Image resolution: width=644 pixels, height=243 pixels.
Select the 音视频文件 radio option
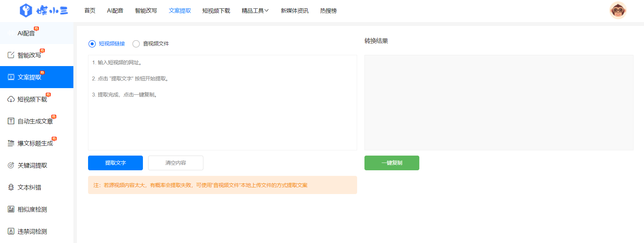(136, 44)
